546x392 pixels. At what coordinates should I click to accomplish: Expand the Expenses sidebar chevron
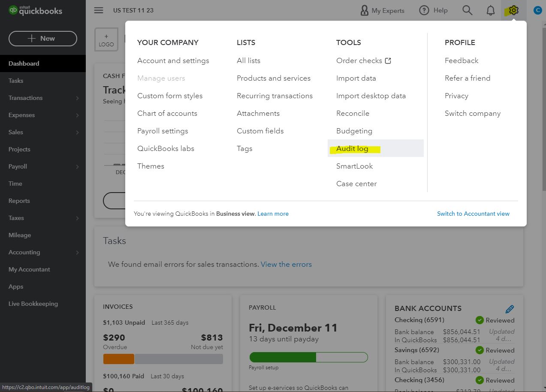tap(77, 115)
